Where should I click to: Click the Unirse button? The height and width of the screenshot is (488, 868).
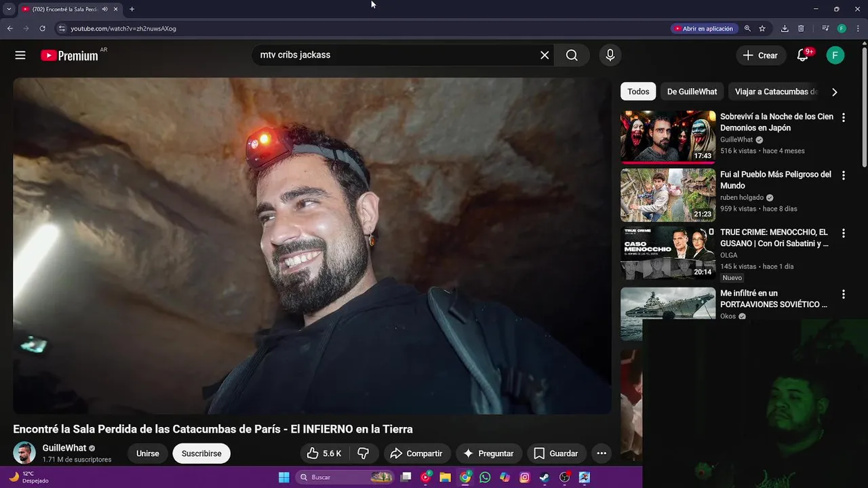(148, 453)
